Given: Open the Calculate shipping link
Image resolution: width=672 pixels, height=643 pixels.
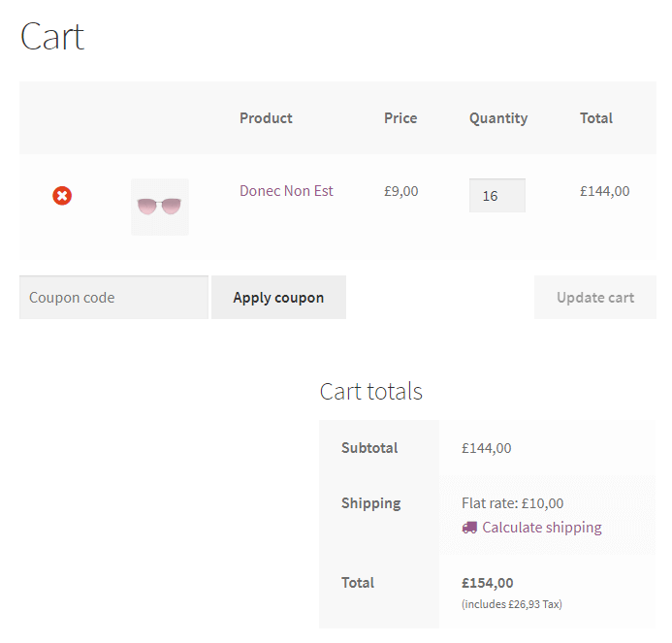Looking at the screenshot, I should tap(542, 528).
